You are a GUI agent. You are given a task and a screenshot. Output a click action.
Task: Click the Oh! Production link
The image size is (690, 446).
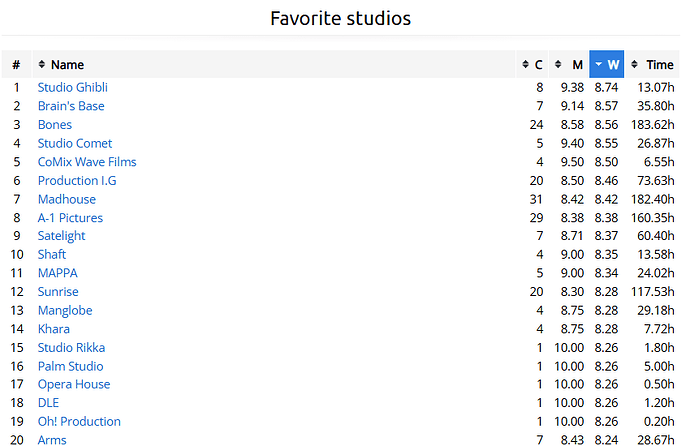point(79,421)
